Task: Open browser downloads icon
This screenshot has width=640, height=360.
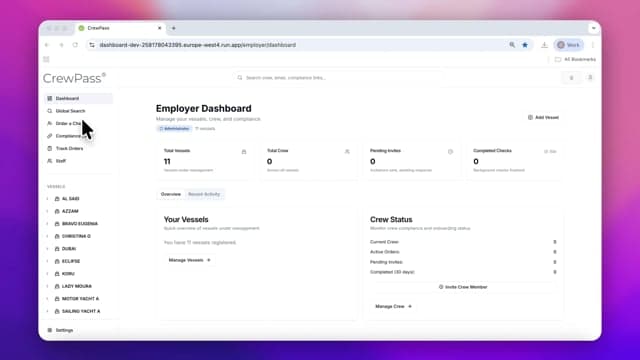Action: [544, 45]
